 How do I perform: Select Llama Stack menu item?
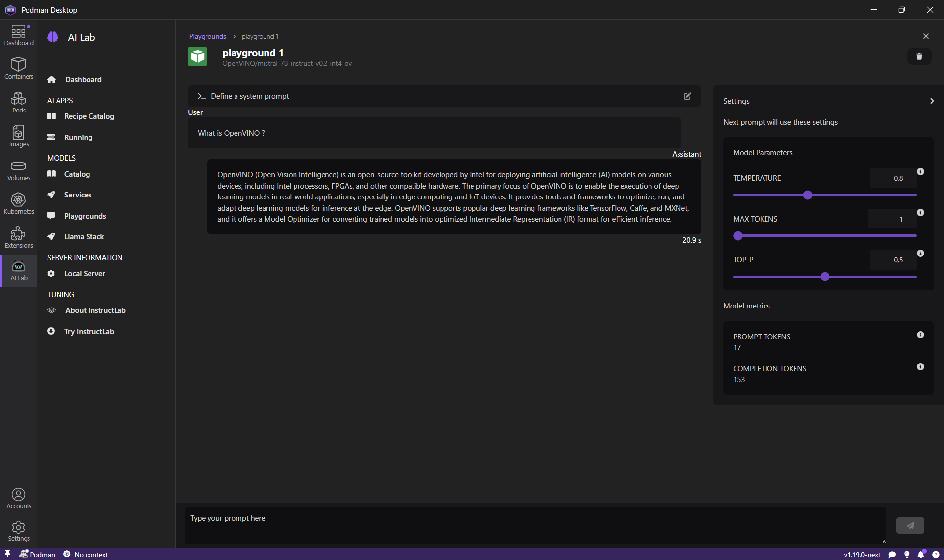click(x=84, y=237)
